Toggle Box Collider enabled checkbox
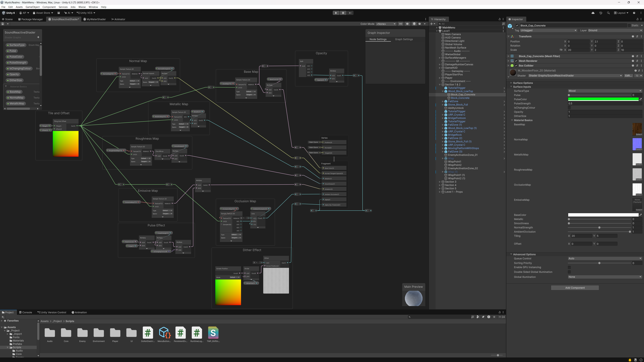The height and width of the screenshot is (362, 644). (x=516, y=66)
